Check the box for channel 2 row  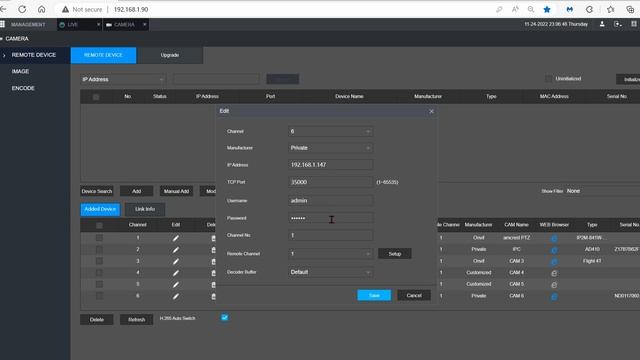(x=99, y=249)
